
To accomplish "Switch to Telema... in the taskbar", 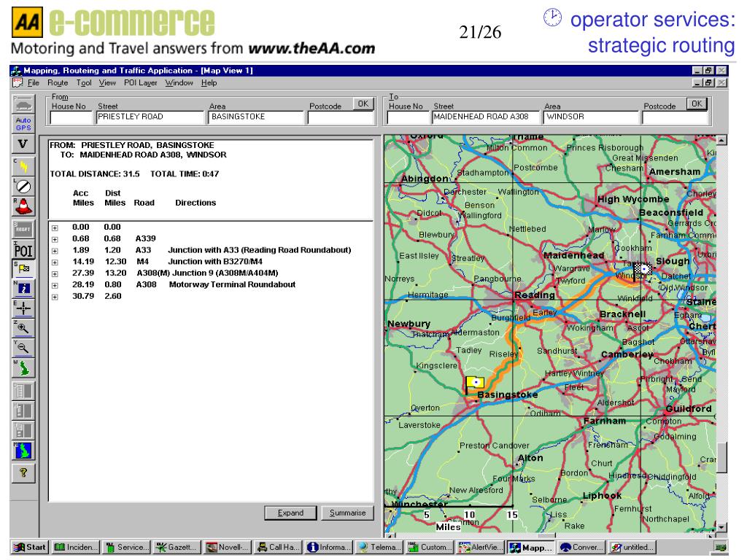I will 379,548.
